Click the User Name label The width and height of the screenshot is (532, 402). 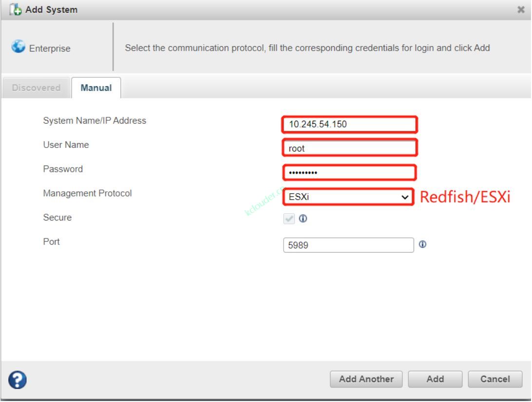[66, 145]
